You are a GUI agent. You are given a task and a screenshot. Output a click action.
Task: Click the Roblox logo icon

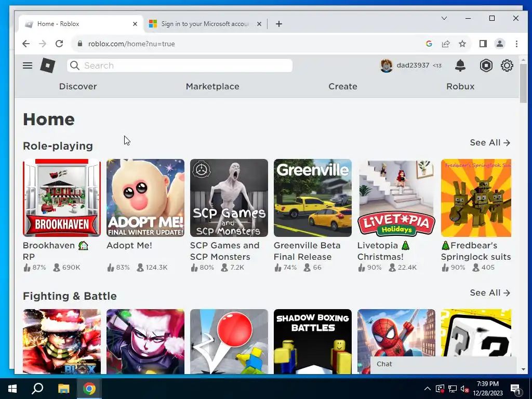(47, 65)
